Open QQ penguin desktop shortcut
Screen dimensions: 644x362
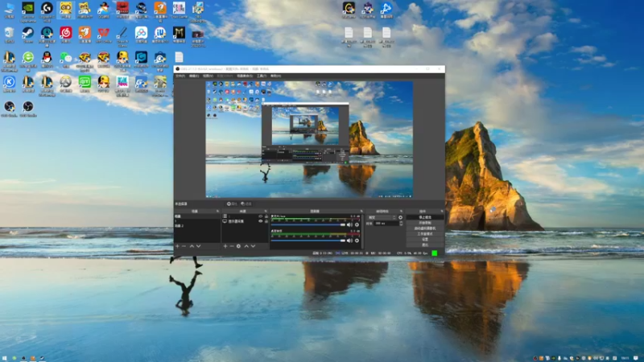(47, 60)
